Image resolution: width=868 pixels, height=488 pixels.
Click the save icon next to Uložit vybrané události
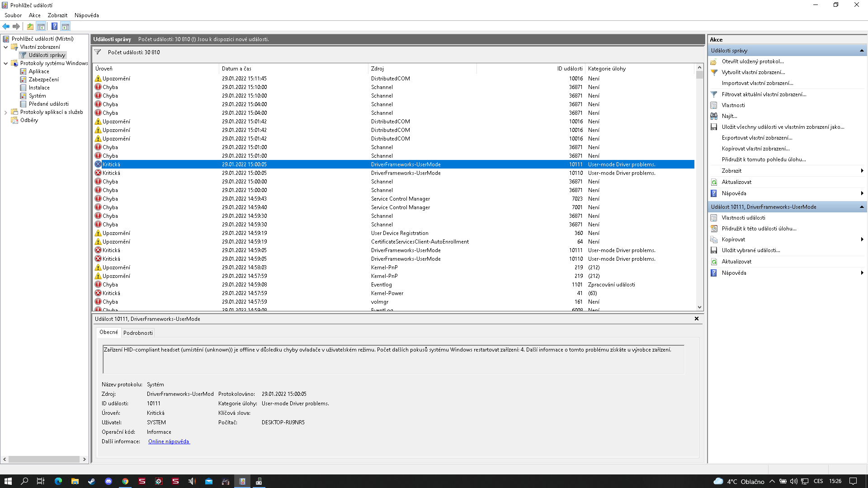tap(714, 250)
